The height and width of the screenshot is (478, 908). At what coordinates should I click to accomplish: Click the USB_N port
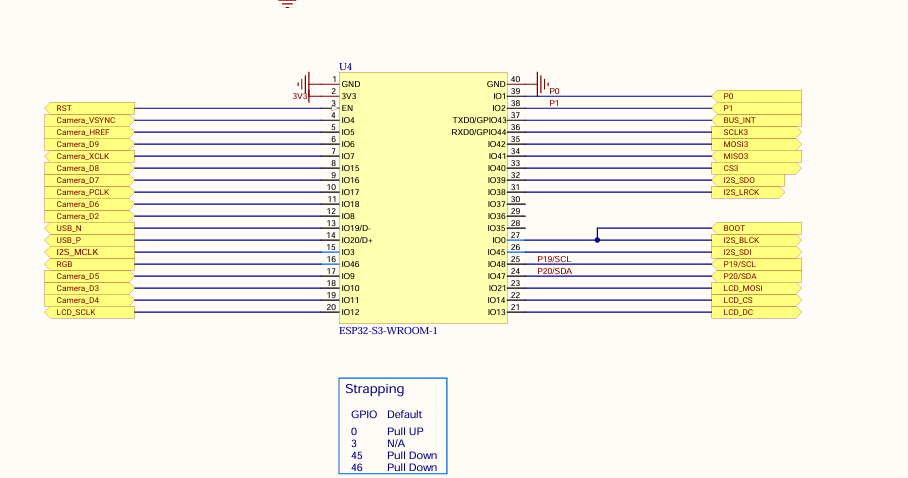pos(90,228)
